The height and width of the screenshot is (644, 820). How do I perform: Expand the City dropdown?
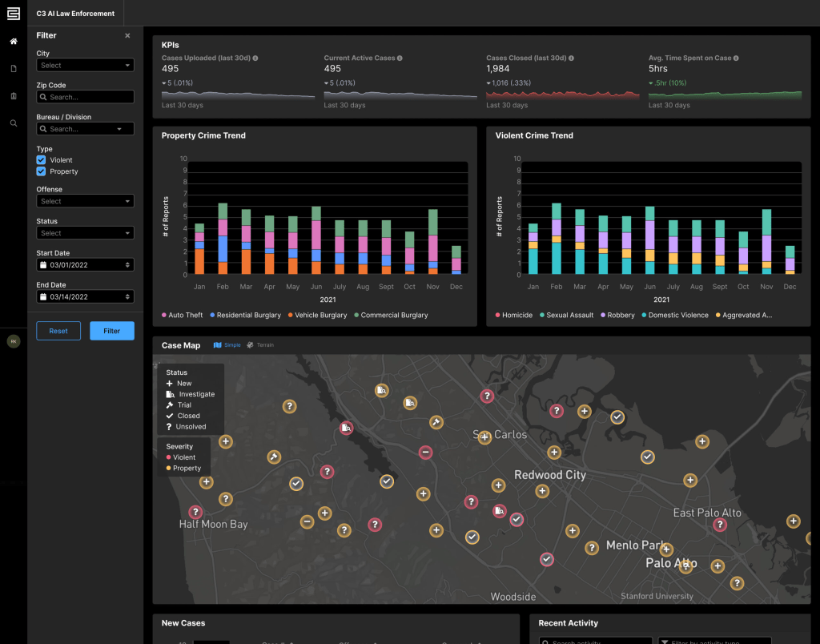coord(85,66)
